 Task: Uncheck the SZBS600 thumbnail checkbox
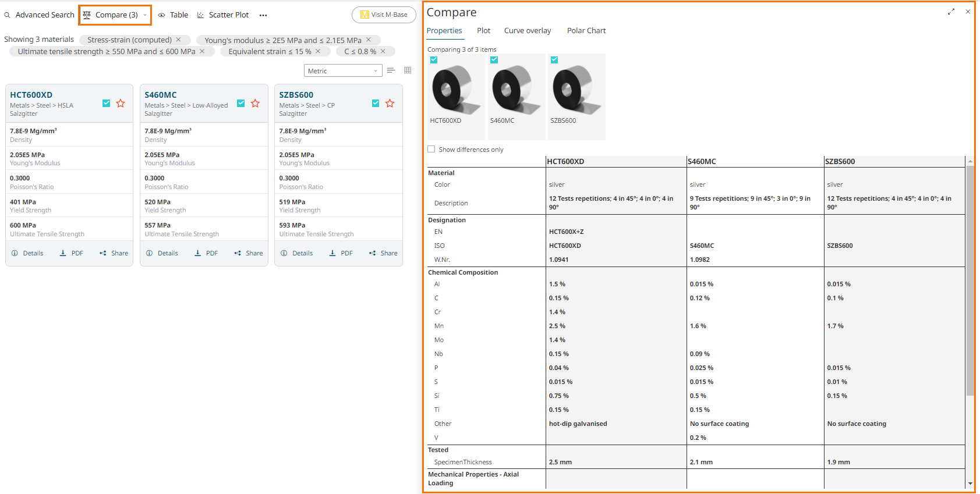pyautogui.click(x=554, y=60)
